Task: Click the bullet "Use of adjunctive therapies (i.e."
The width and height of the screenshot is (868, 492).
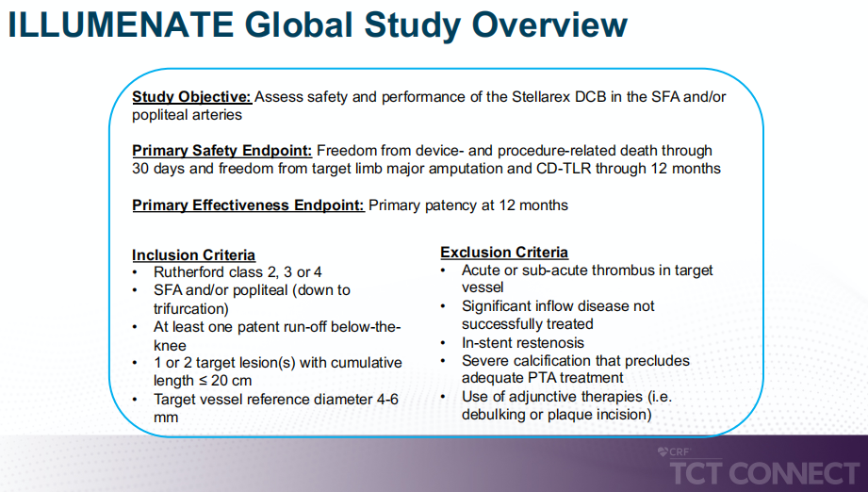Action: point(566,397)
